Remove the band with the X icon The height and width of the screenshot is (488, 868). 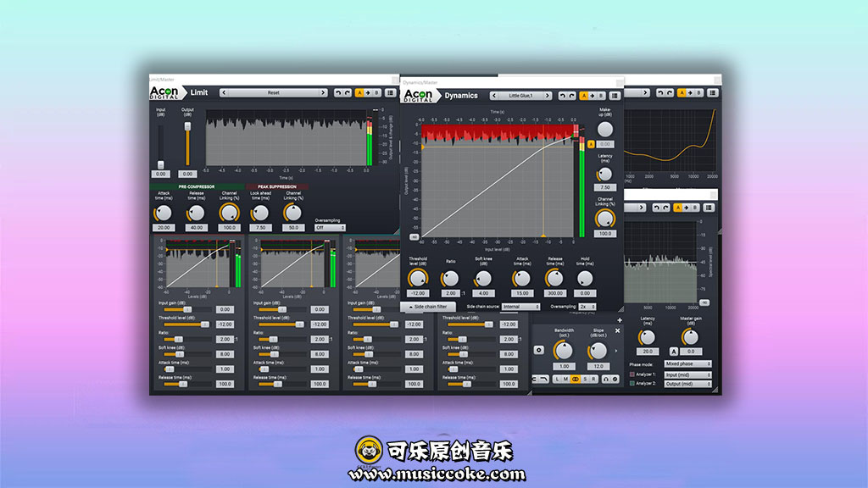pos(618,331)
